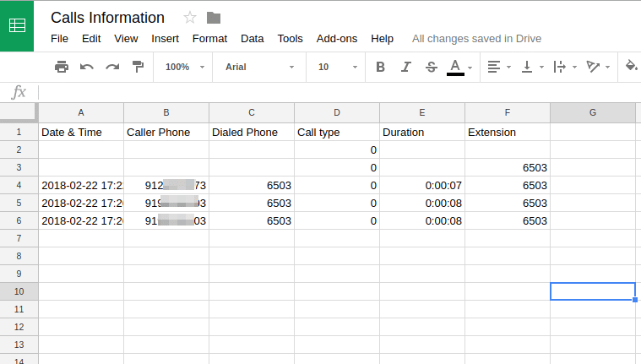Open the Tools menu
Viewport: 641px width, 364px height.
tap(291, 39)
